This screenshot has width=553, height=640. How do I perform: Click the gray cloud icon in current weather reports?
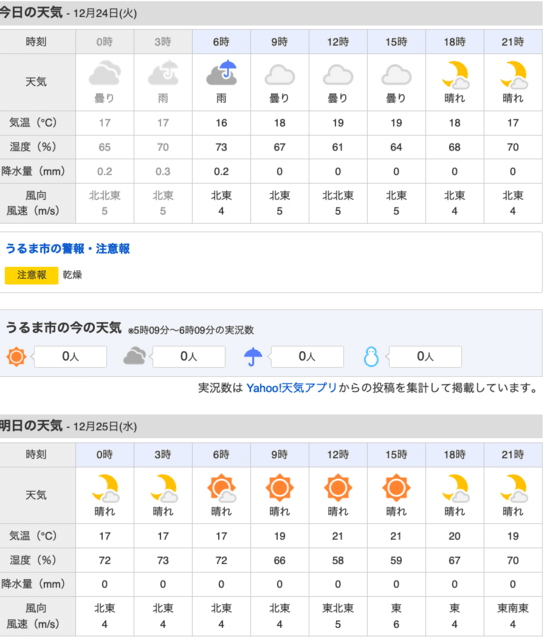(x=134, y=356)
